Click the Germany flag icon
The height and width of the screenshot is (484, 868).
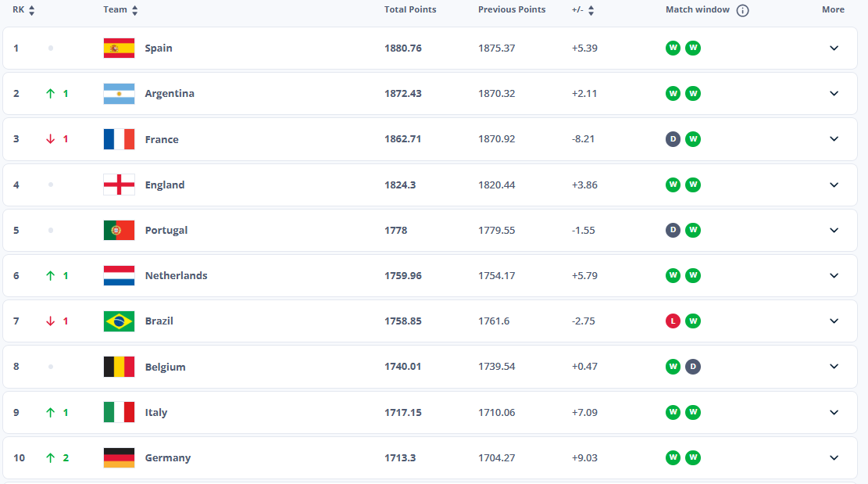pyautogui.click(x=119, y=458)
